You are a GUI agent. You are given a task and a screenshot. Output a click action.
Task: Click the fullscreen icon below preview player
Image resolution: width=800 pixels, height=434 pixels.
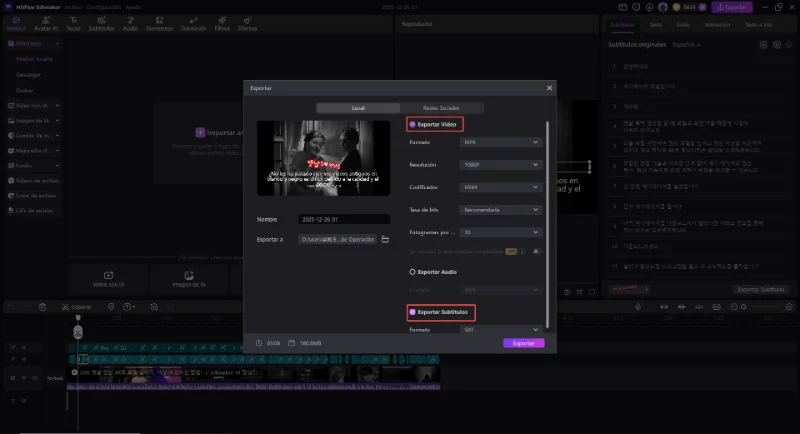coord(592,292)
